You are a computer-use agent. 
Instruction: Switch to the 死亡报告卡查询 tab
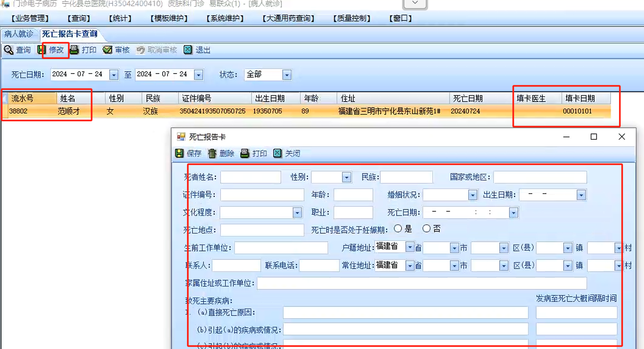[x=70, y=34]
